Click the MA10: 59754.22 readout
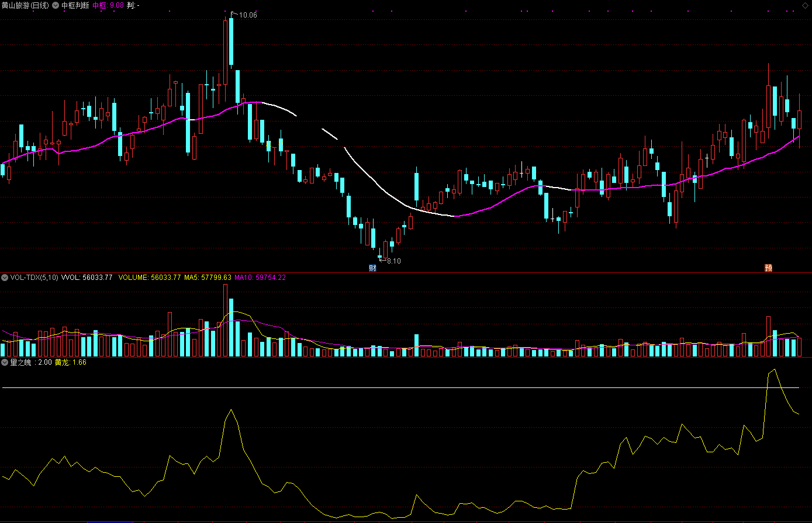The height and width of the screenshot is (523, 812). coord(260,278)
